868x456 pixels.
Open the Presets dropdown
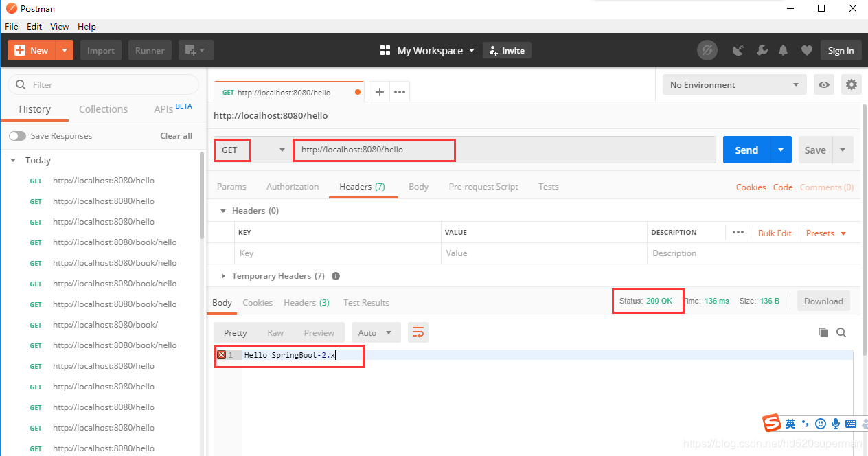point(826,233)
